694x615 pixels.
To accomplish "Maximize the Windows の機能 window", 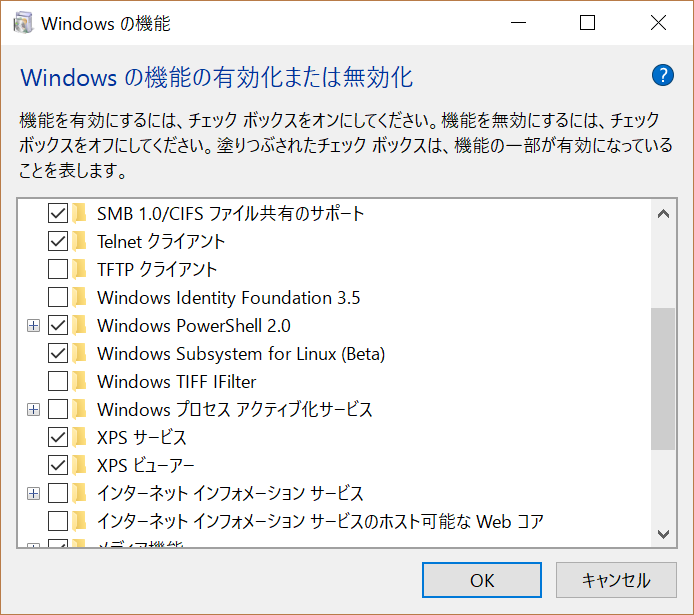I will point(587,23).
